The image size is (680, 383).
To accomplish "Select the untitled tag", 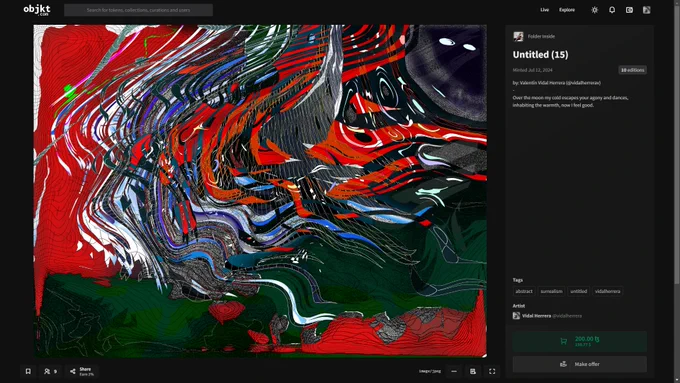I will tap(579, 291).
